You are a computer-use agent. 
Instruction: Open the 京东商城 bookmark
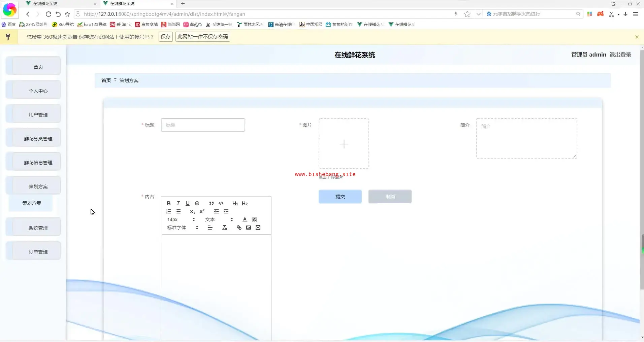[146, 25]
